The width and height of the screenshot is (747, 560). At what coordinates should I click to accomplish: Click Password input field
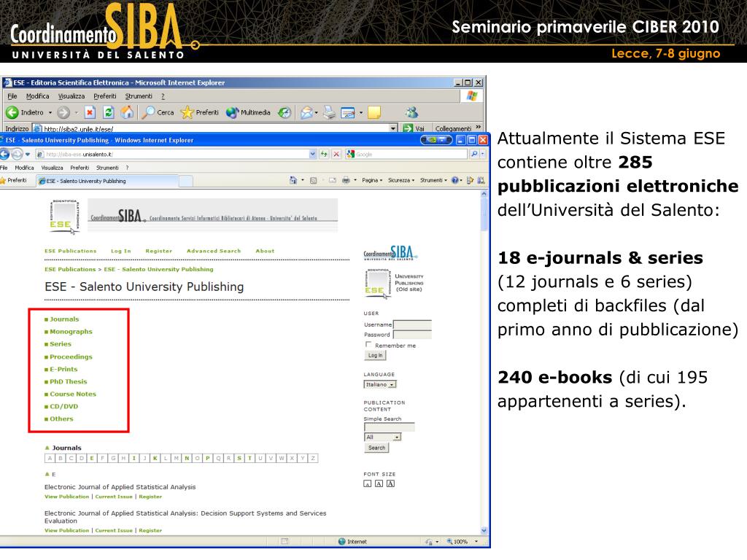tap(412, 334)
